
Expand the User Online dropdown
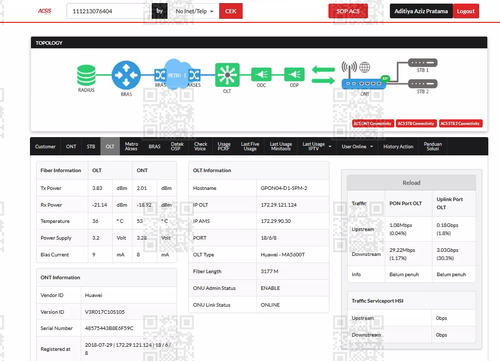tap(357, 146)
